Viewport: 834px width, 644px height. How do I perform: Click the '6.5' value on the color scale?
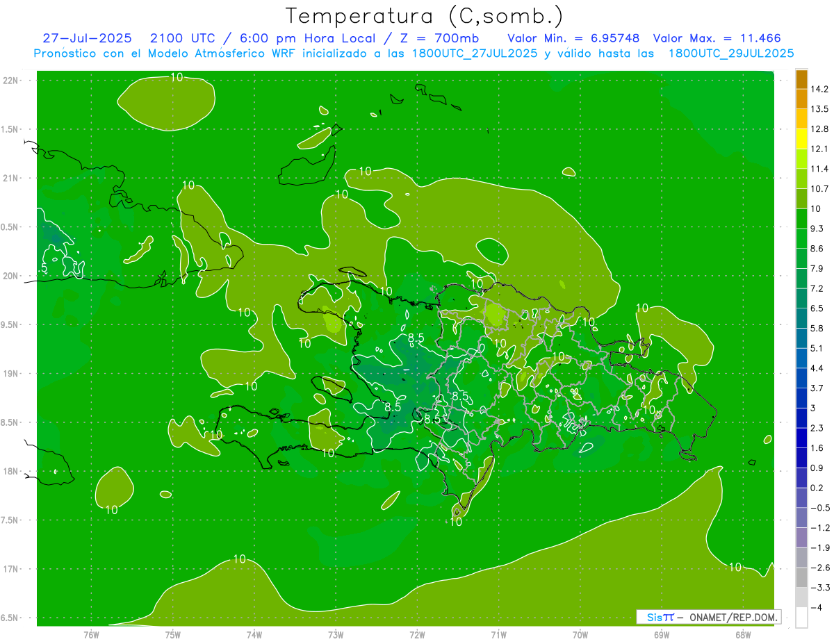(x=817, y=308)
